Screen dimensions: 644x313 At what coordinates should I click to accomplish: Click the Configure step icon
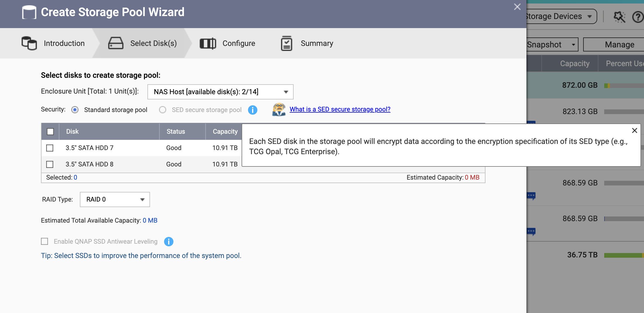coord(208,44)
